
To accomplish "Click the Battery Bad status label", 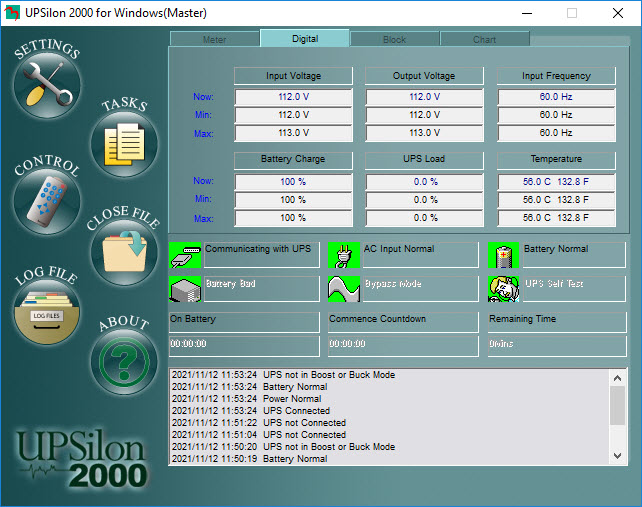I will click(262, 289).
